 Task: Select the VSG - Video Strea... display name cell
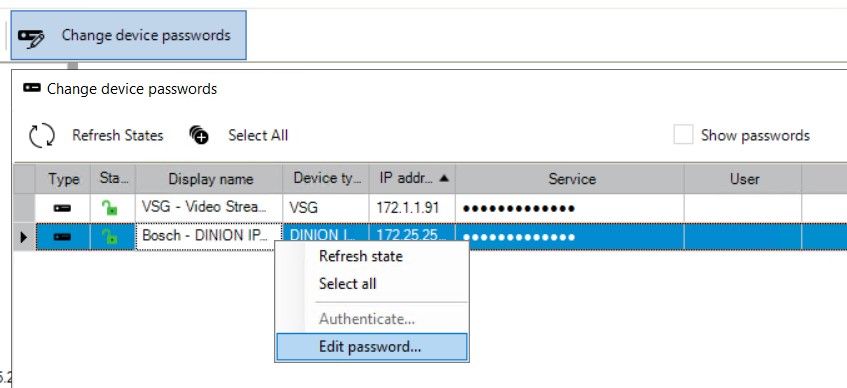209,208
